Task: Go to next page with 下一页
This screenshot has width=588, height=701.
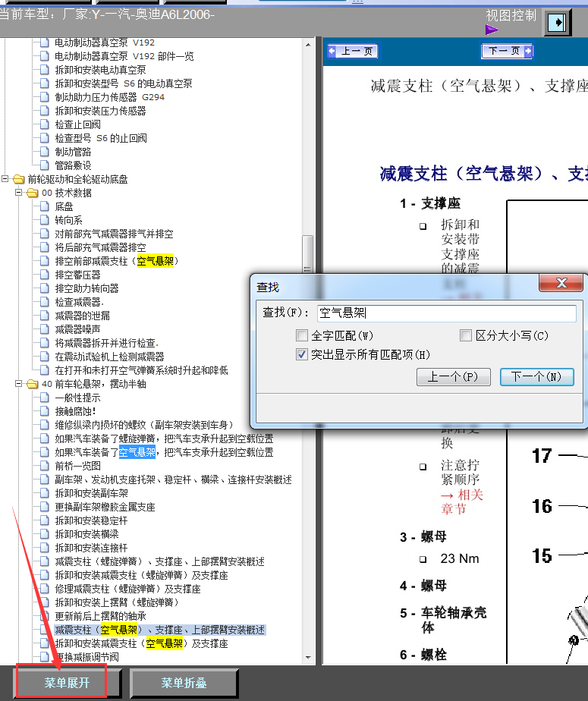Action: click(x=507, y=51)
